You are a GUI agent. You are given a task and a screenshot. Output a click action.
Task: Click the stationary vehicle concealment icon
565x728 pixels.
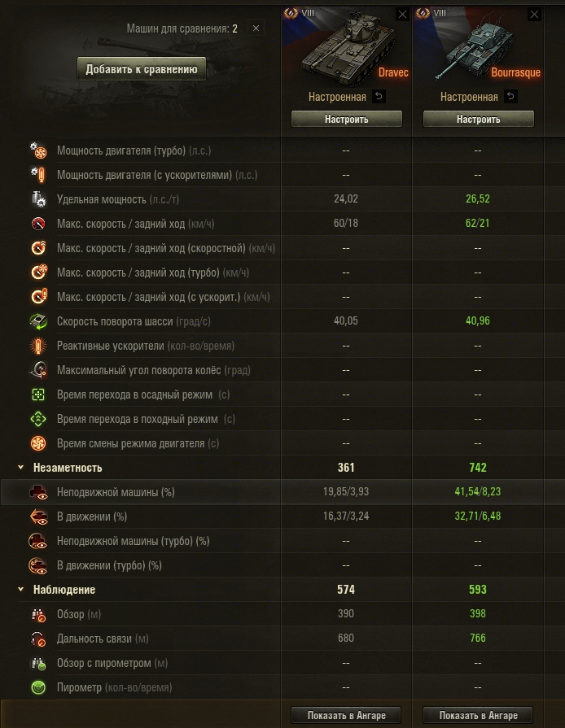[38, 492]
